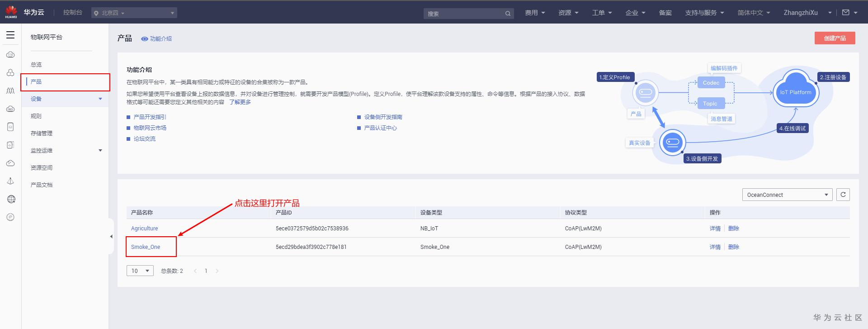Click the globe icon in left rail
Screen dimensions: 868x329
11,199
